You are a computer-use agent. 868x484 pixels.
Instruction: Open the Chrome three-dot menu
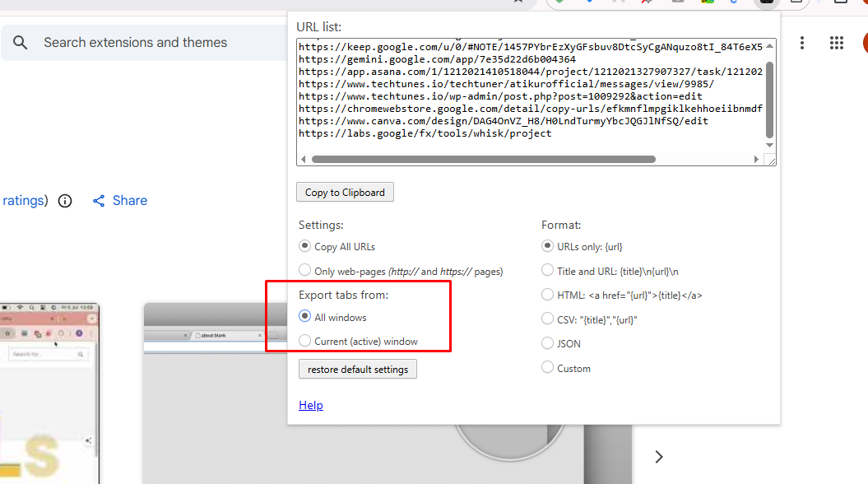[802, 43]
